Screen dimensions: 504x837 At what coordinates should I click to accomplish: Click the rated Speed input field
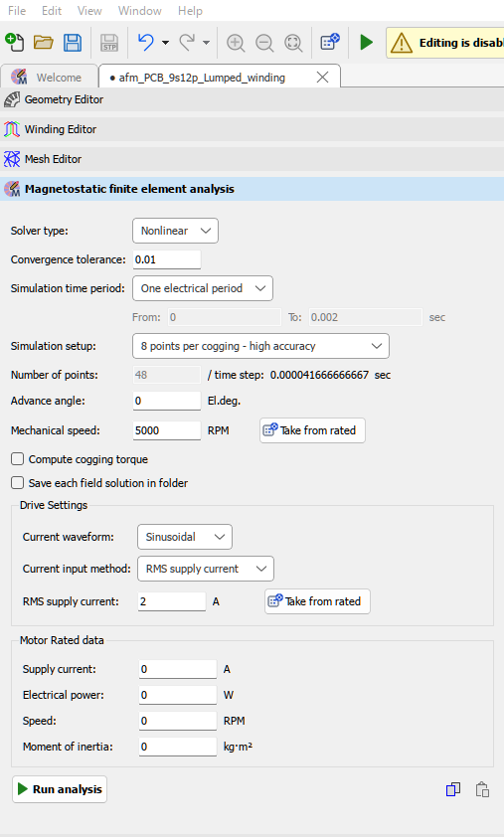click(177, 721)
